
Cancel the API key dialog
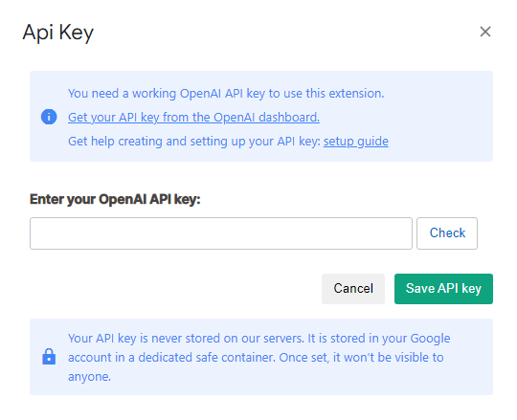pos(353,289)
